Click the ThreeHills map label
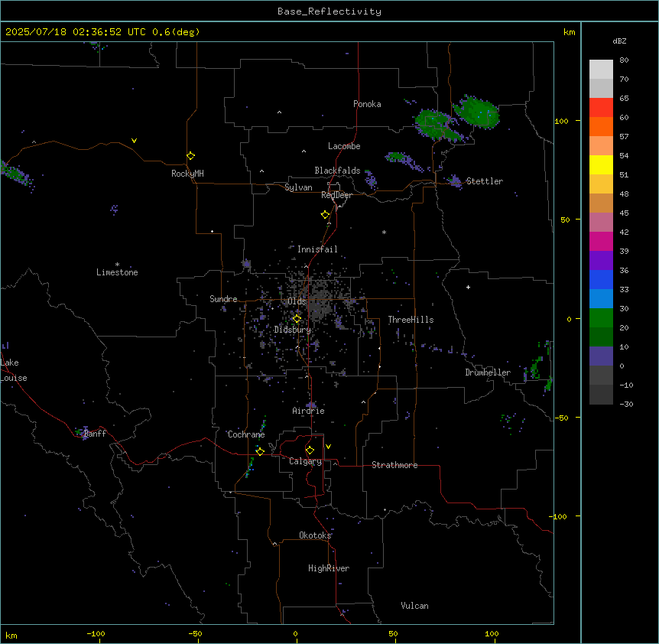 (x=411, y=320)
